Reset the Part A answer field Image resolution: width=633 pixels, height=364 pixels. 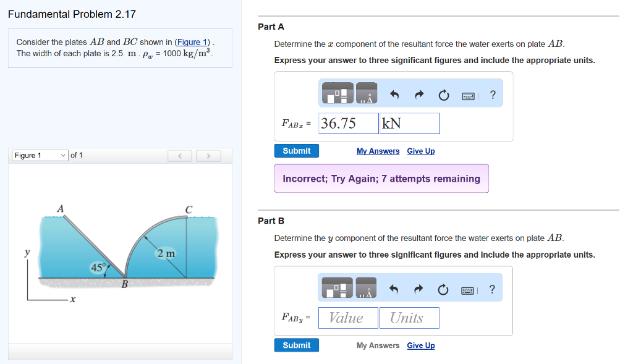[x=443, y=93]
